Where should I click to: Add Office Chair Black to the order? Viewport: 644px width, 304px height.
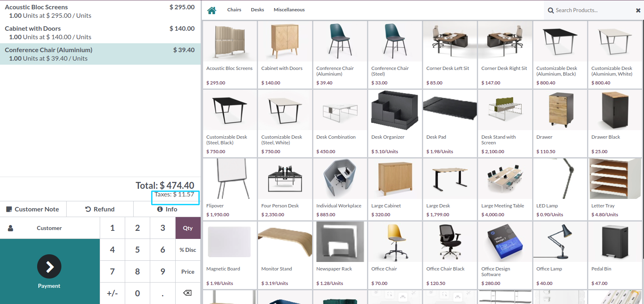click(x=450, y=255)
